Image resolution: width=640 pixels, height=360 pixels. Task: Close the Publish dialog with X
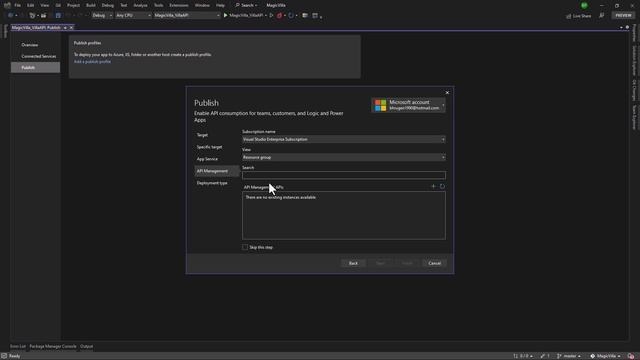[x=447, y=93]
